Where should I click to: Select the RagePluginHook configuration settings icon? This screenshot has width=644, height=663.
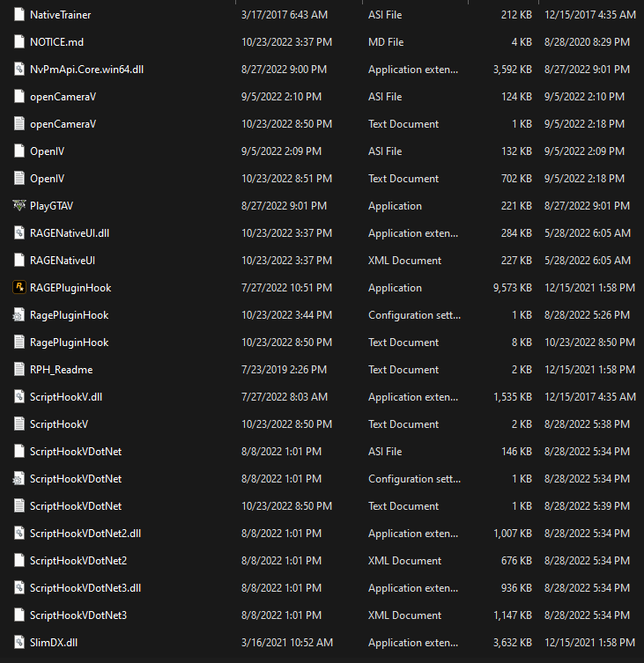[19, 314]
